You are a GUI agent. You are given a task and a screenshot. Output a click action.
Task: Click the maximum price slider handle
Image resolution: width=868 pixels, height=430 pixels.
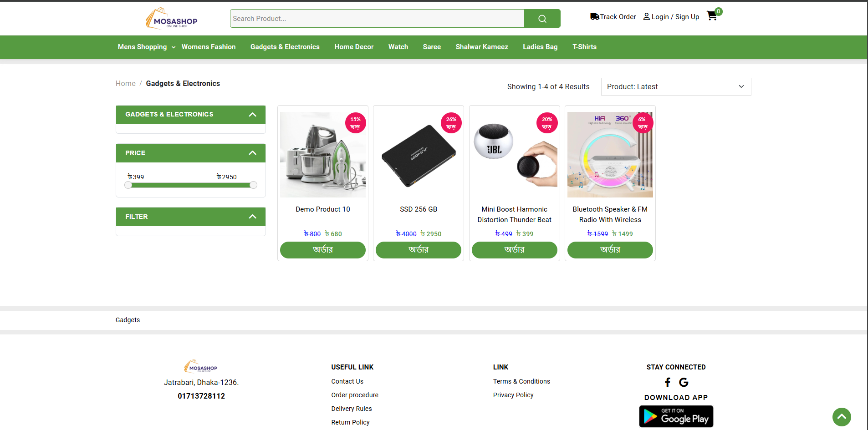(x=253, y=185)
